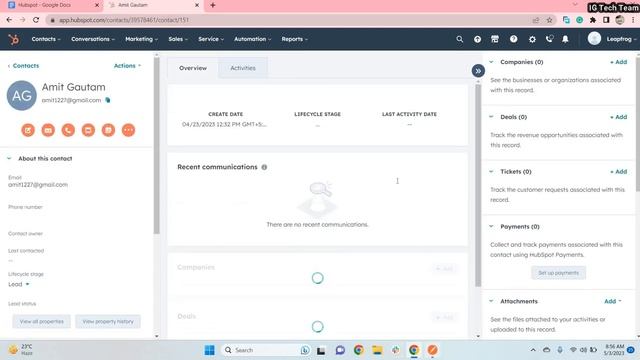Open the Conversations navigation menu
The image size is (640, 360).
point(93,39)
